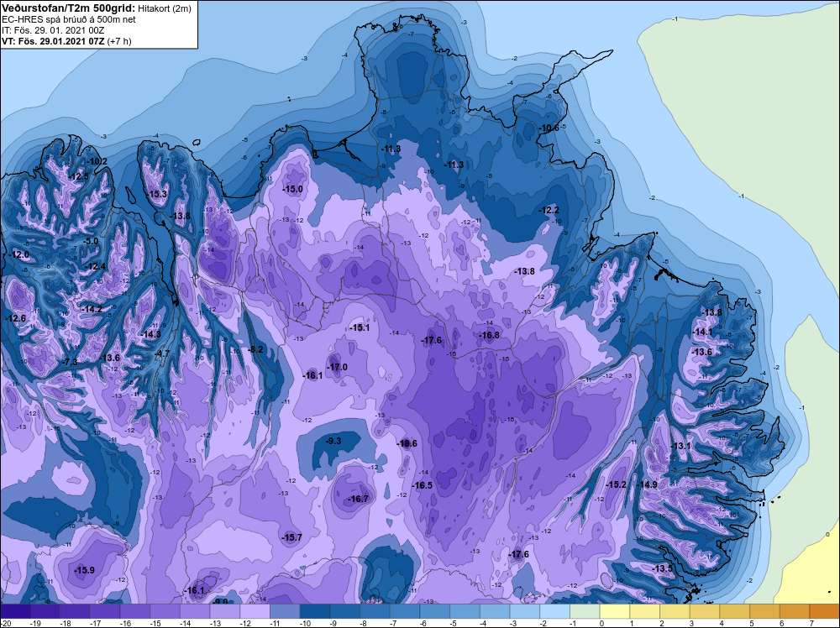Click the '-19' tick label on color scale
The image size is (840, 628).
[x=36, y=624]
